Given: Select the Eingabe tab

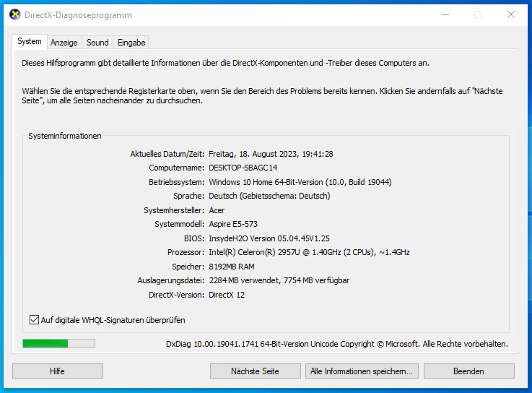Looking at the screenshot, I should point(131,43).
